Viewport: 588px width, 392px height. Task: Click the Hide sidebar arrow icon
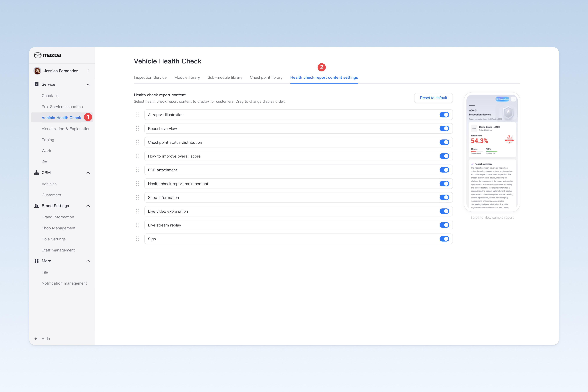pos(36,339)
